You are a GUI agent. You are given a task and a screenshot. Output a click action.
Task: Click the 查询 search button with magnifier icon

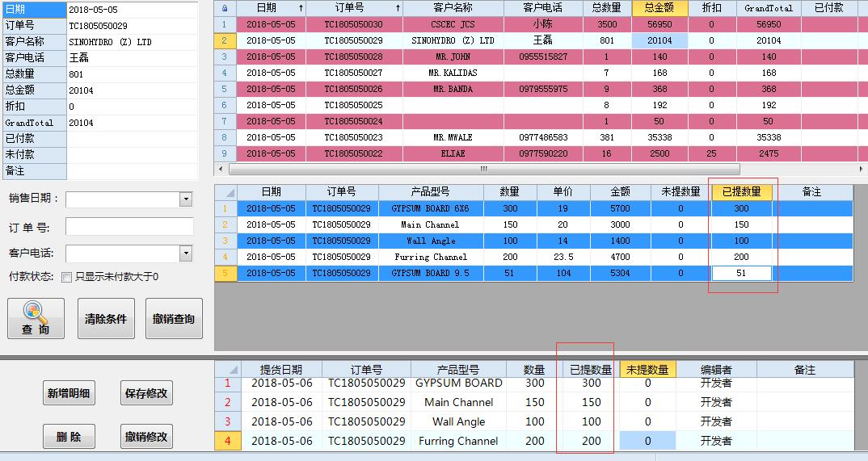click(36, 318)
